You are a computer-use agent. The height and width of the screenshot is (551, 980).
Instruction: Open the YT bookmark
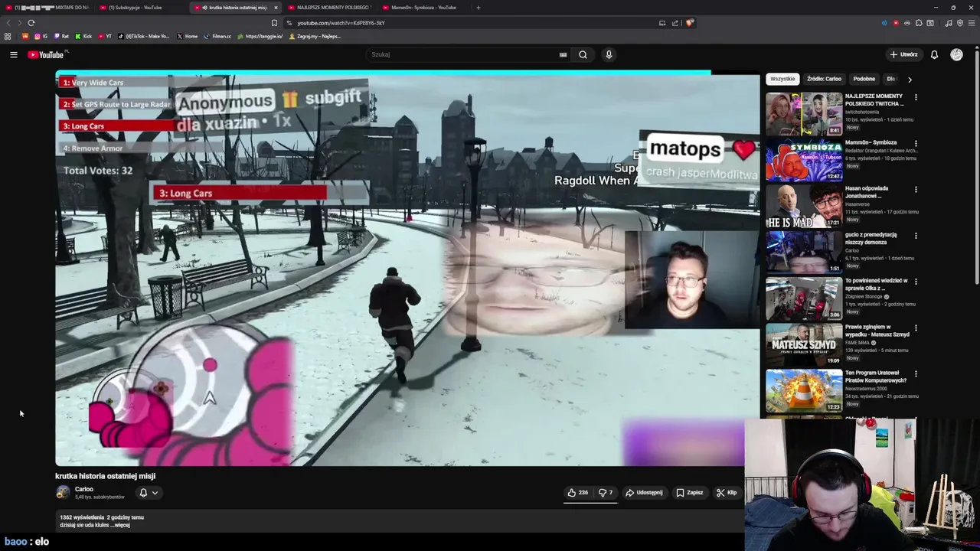(x=105, y=36)
